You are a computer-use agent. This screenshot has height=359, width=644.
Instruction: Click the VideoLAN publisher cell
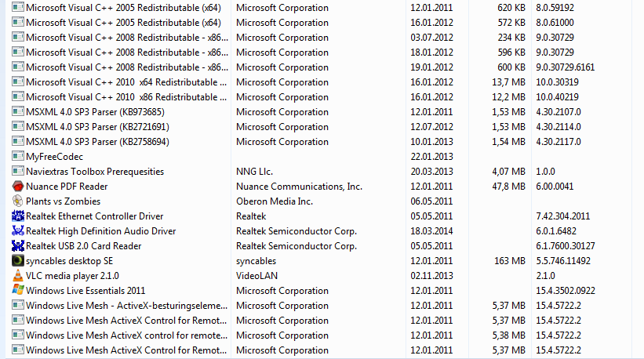pyautogui.click(x=257, y=276)
